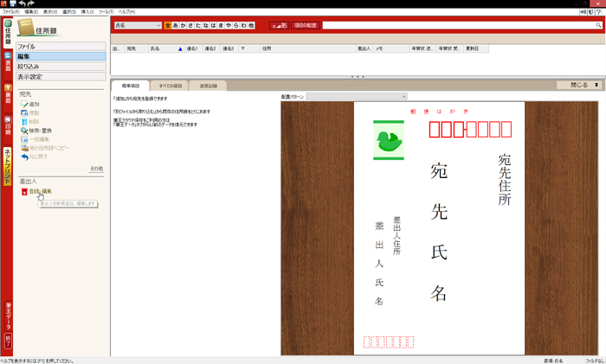This screenshot has width=606, height=364.
Task: Open the 氏名 sort dropdown
Action: (138, 26)
